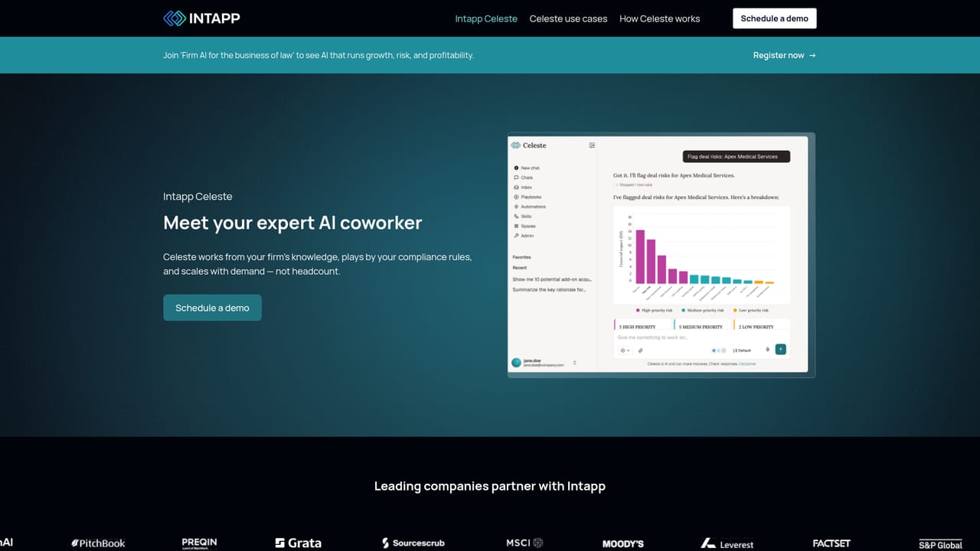
Task: Collapse the Celeste sidebar panel icon
Action: [592, 145]
